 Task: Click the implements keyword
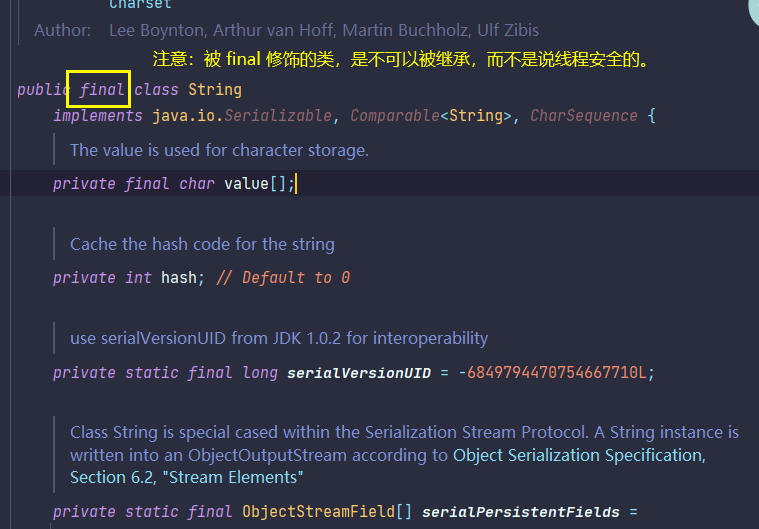click(x=98, y=116)
